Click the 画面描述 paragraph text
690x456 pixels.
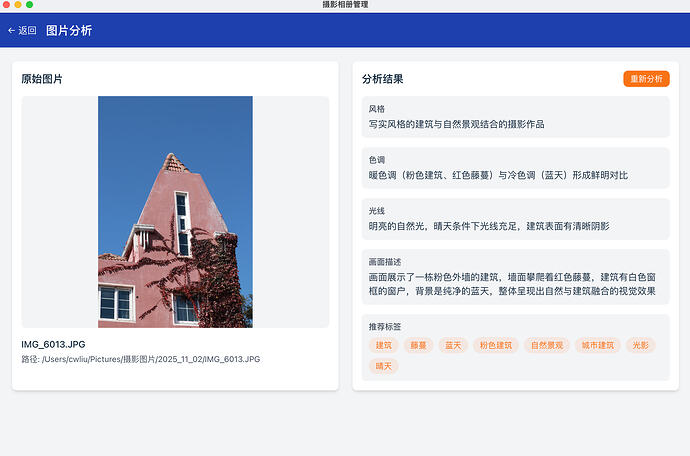[512, 284]
